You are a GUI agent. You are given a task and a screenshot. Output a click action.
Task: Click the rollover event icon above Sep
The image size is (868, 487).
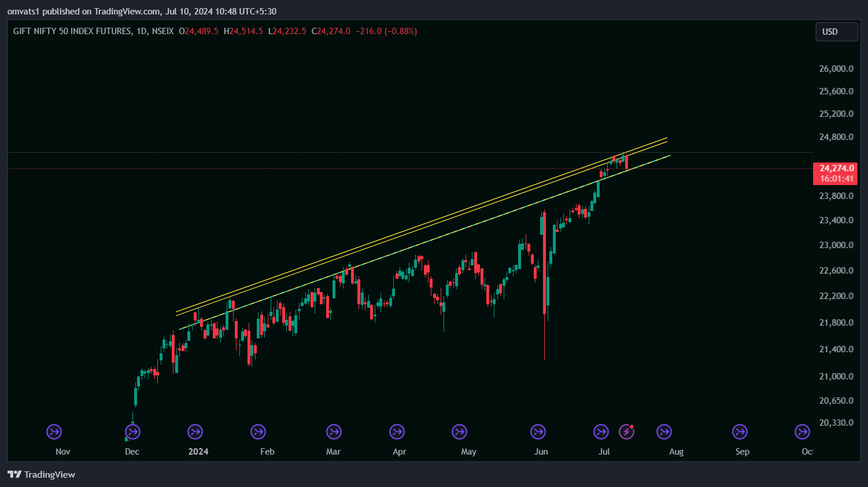740,431
